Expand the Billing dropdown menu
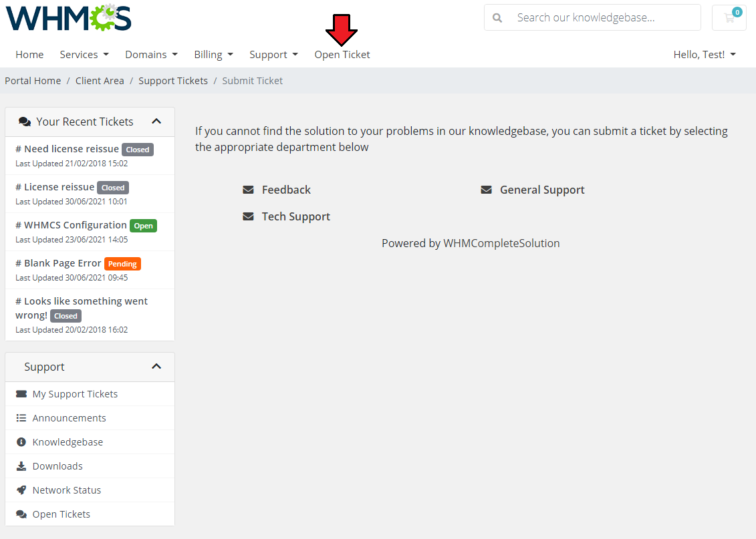This screenshot has height=539, width=756. [214, 54]
